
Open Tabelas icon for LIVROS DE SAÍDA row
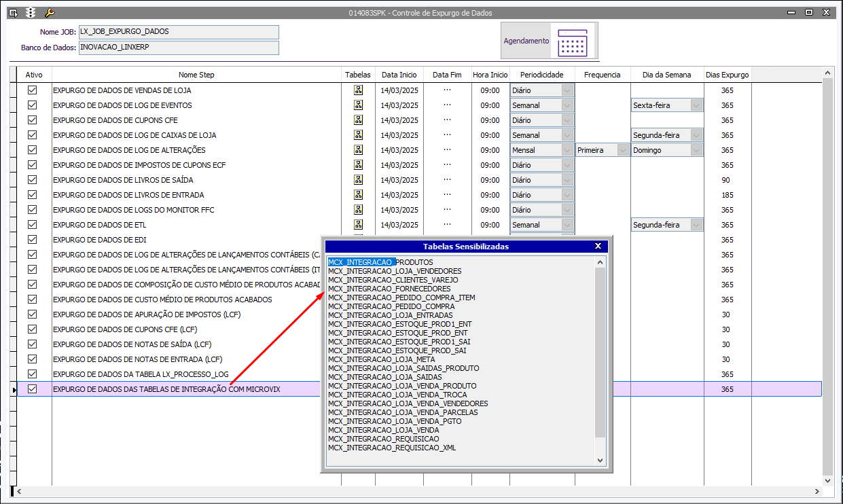(358, 180)
